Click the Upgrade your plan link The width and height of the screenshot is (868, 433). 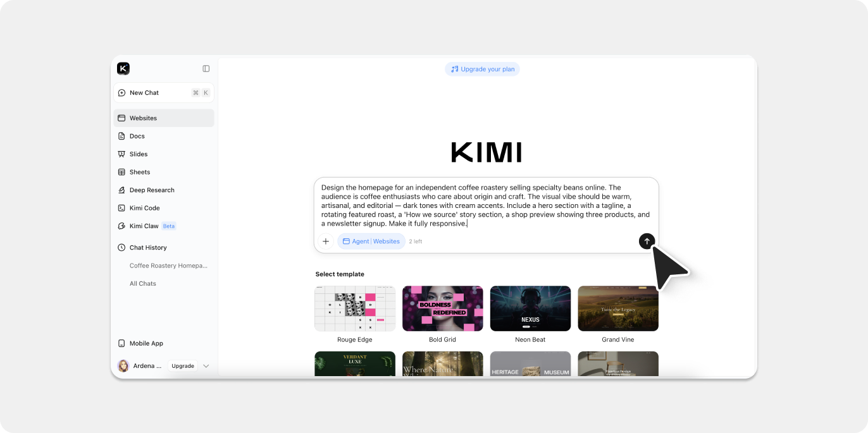coord(483,69)
